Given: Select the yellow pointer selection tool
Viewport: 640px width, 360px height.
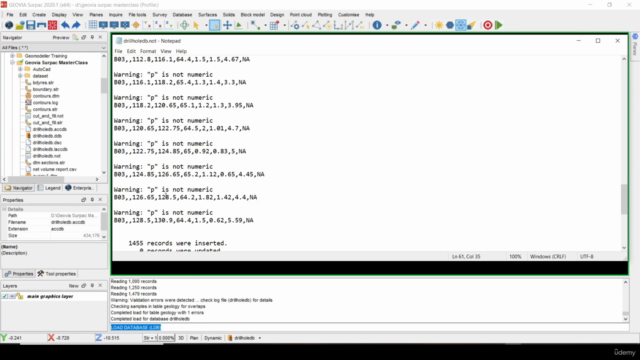Looking at the screenshot, I should (x=196, y=25).
